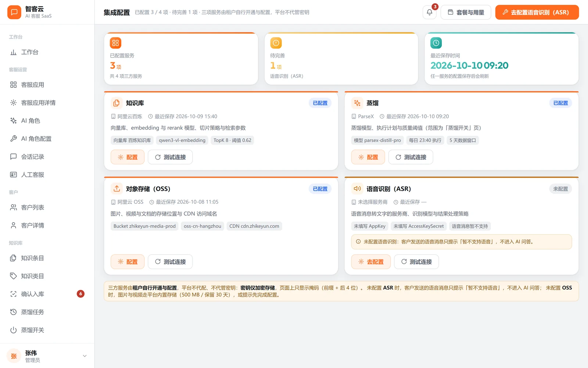The image size is (588, 368).
Task: Click the 对象存储 (OSS) upload icon
Action: pyautogui.click(x=116, y=189)
